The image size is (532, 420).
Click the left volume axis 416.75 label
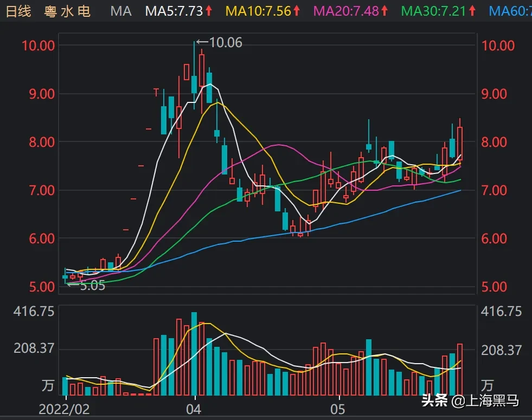[x=34, y=311]
